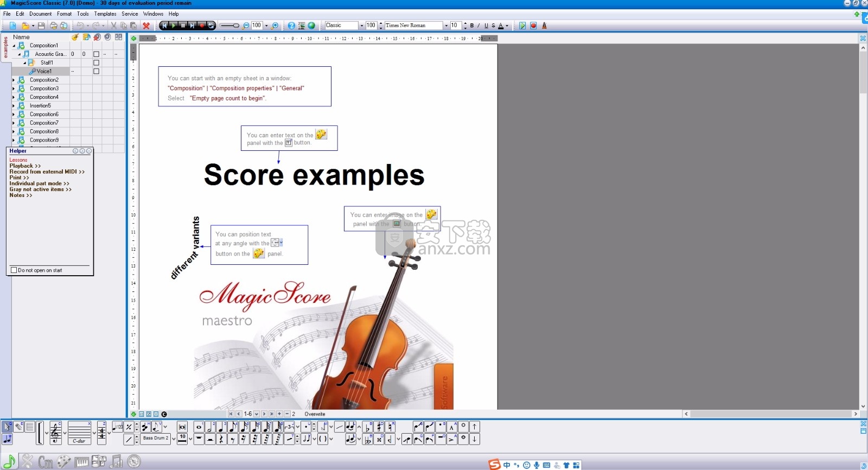Viewport: 868px width, 470px height.
Task: Click the green globe icon
Action: [311, 26]
